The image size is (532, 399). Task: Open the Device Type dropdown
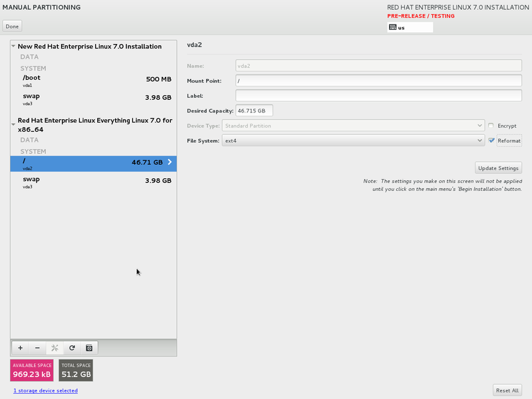[353, 126]
